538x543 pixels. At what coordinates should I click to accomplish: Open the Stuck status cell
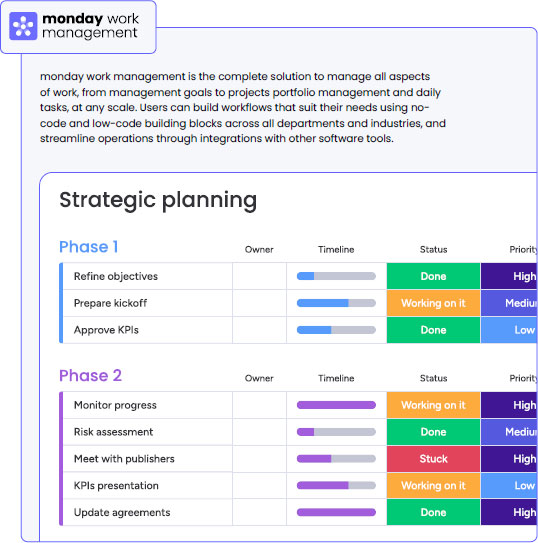[433, 459]
